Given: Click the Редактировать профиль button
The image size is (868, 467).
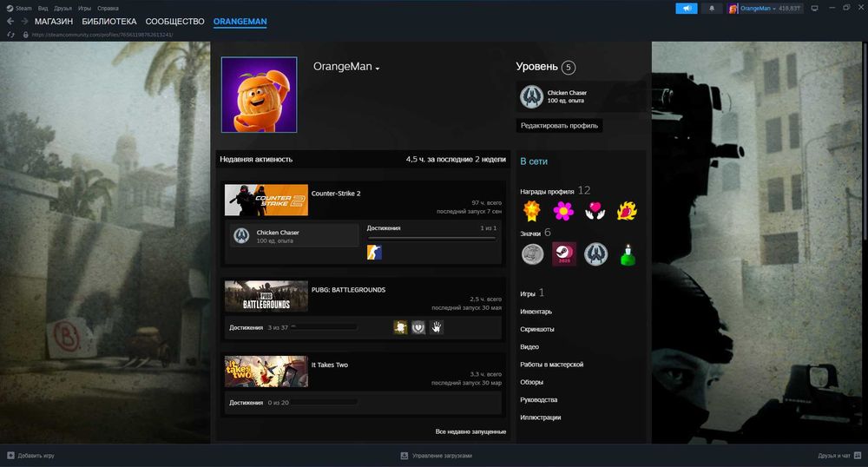Looking at the screenshot, I should point(559,126).
